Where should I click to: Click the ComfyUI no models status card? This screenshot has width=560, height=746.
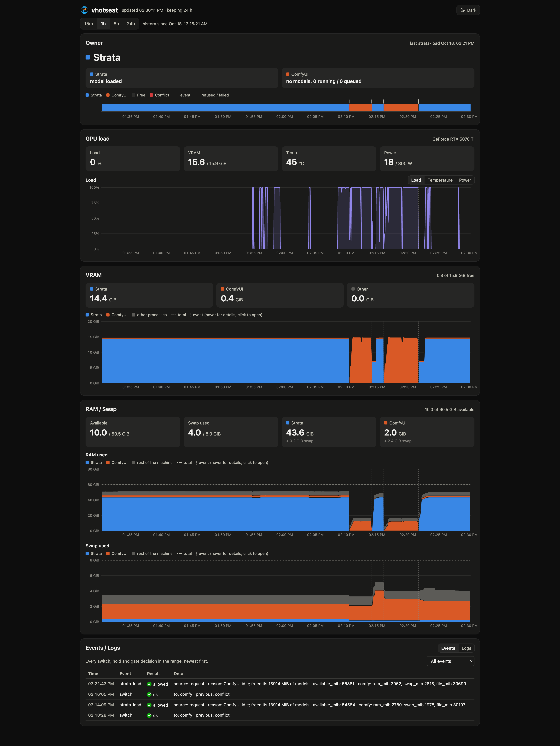378,78
